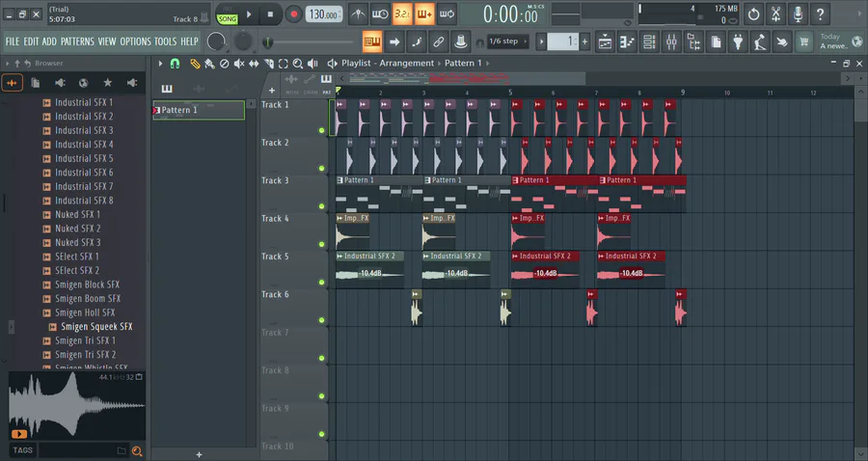The width and height of the screenshot is (868, 461).
Task: Select the Draw pencil tool in Playlist
Action: tap(195, 64)
